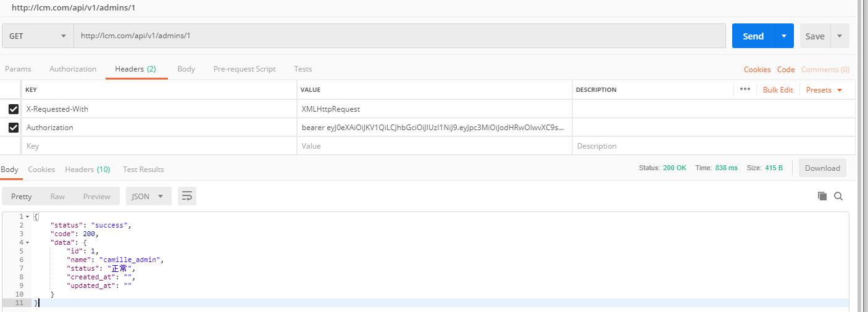
Task: Uncheck the X-Requested-With header checkbox
Action: point(14,109)
